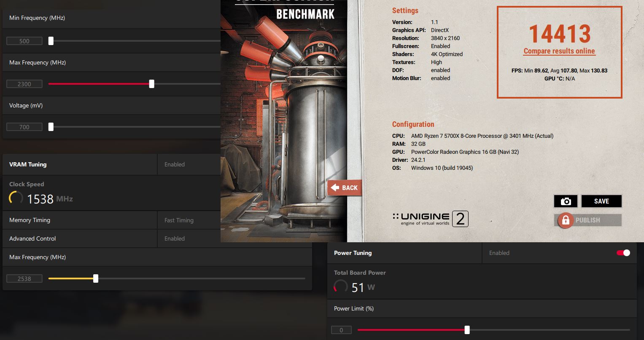Click the FPS Min Avg Max line
The height and width of the screenshot is (340, 644).
pos(559,70)
